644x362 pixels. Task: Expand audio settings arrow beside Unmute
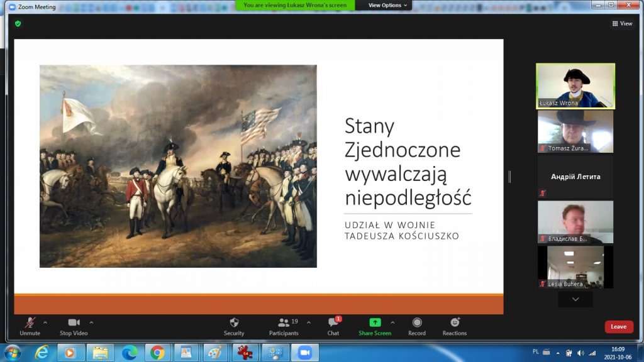point(45,322)
